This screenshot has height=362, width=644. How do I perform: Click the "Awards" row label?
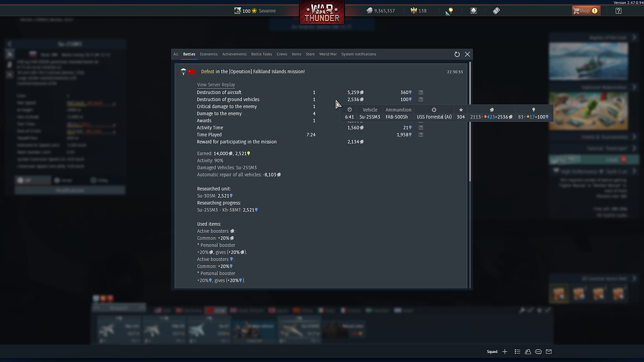click(204, 121)
